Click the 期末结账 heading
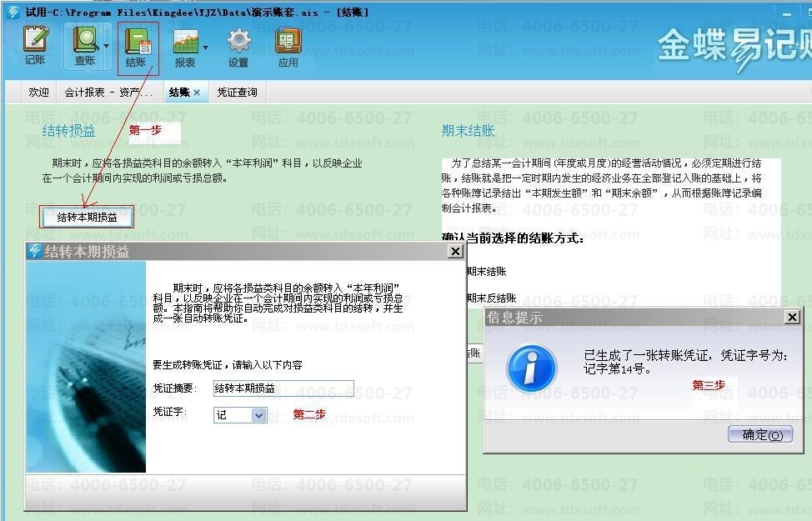 pos(469,131)
